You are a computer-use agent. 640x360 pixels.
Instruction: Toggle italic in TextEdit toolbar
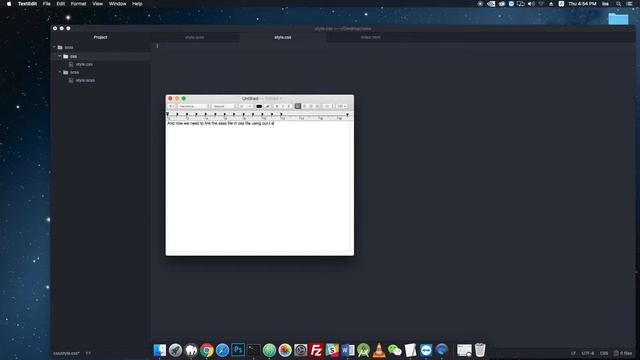point(283,106)
